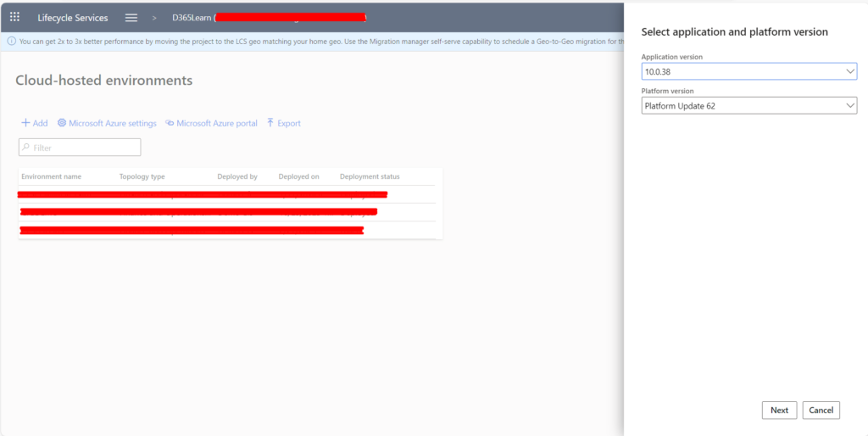Open the hamburger navigation menu
Viewport: 868px width, 436px height.
(x=131, y=18)
